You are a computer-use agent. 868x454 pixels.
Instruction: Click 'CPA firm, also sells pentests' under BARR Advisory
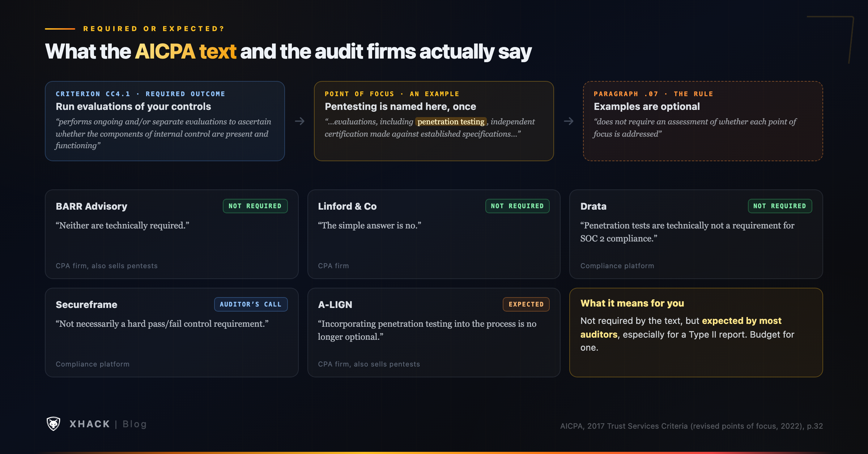point(107,266)
